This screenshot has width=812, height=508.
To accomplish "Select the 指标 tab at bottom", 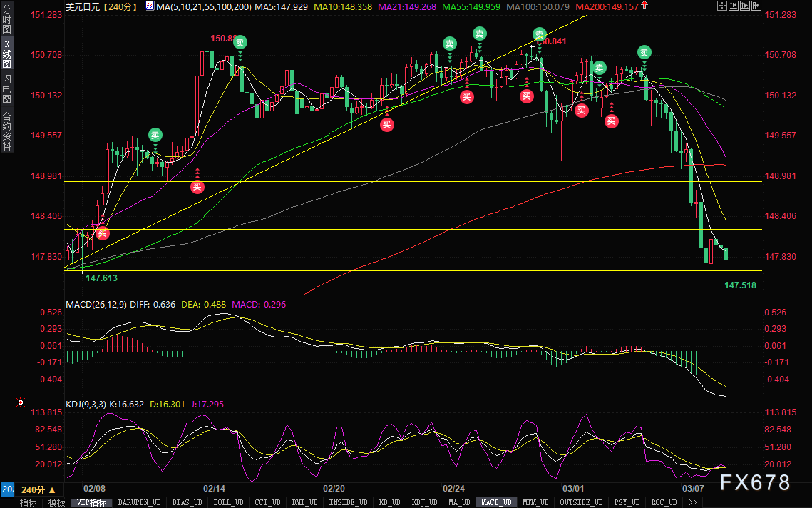I will (x=27, y=502).
